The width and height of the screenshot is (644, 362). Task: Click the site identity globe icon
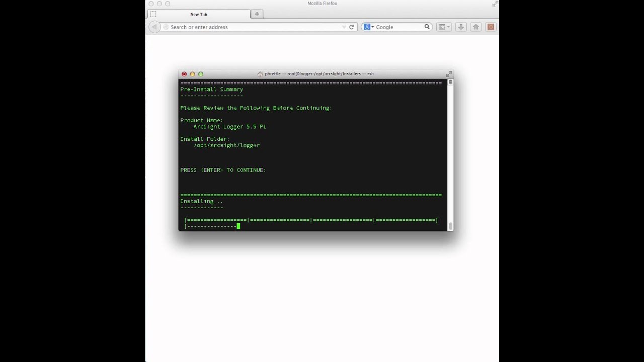coord(166,27)
